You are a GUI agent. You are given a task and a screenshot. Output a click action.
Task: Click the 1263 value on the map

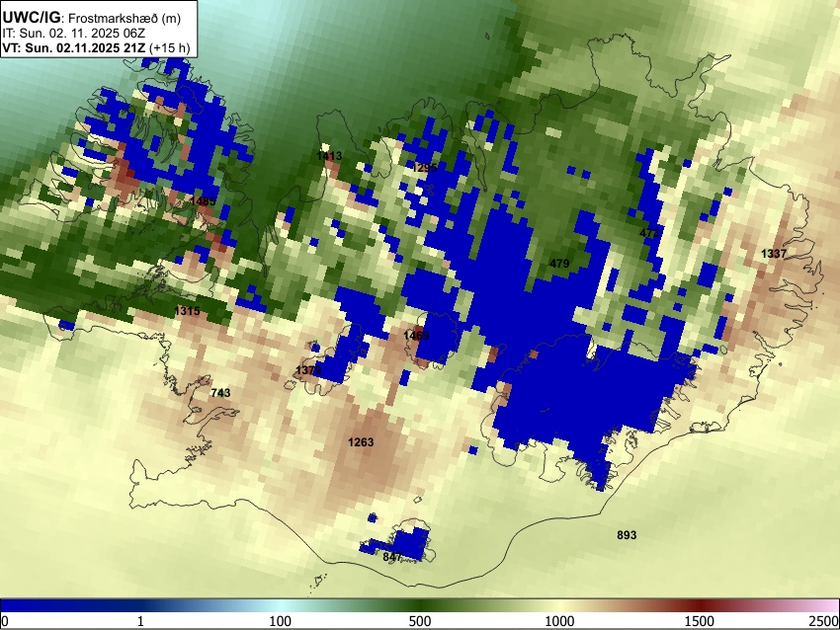361,442
